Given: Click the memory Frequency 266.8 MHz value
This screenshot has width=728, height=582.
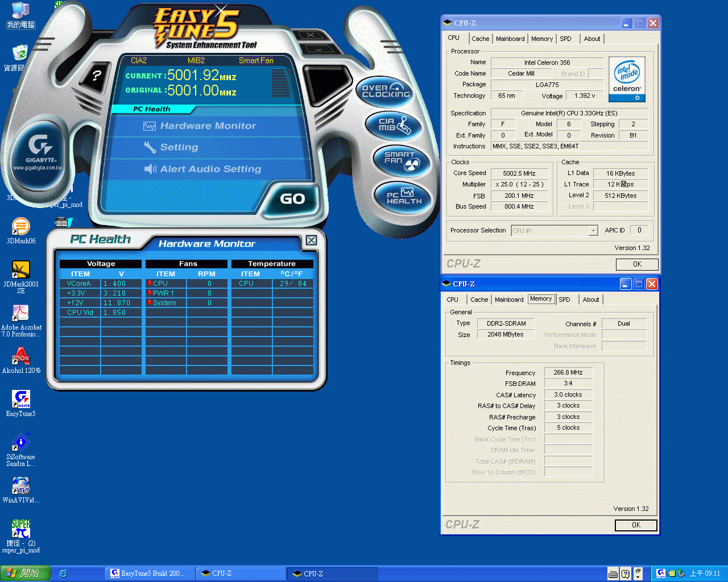Looking at the screenshot, I should click(568, 372).
